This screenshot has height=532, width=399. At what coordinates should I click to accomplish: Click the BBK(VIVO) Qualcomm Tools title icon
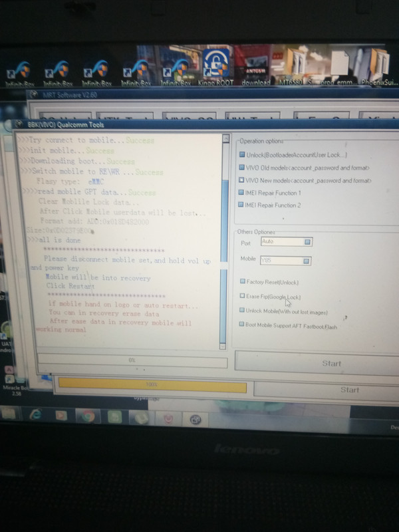[x=19, y=124]
